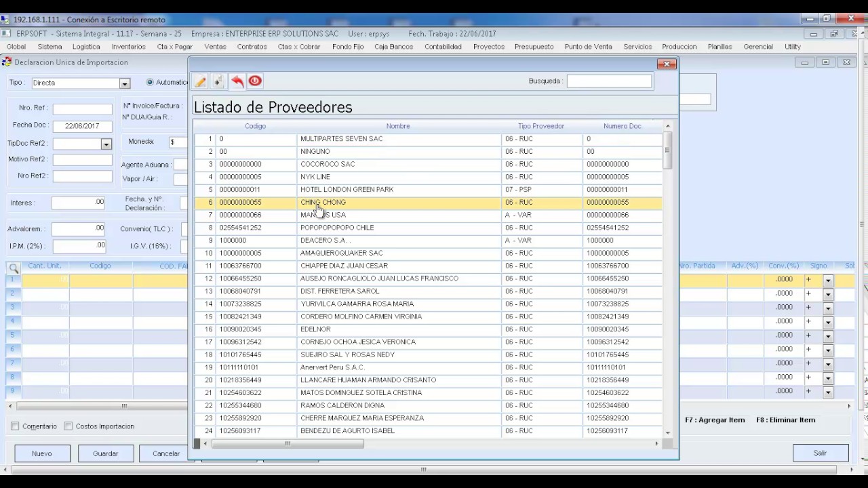
Task: Select supplier DEACERO S.A.
Action: coord(428,241)
